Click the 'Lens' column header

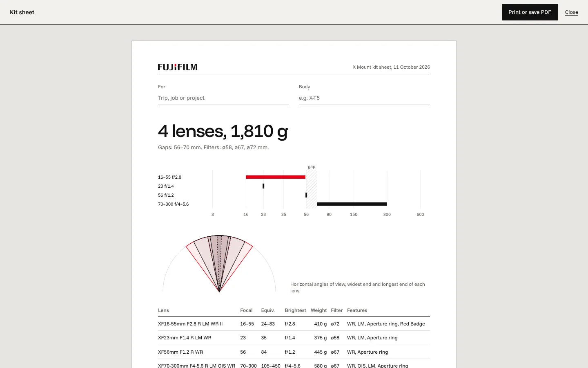pyautogui.click(x=163, y=310)
